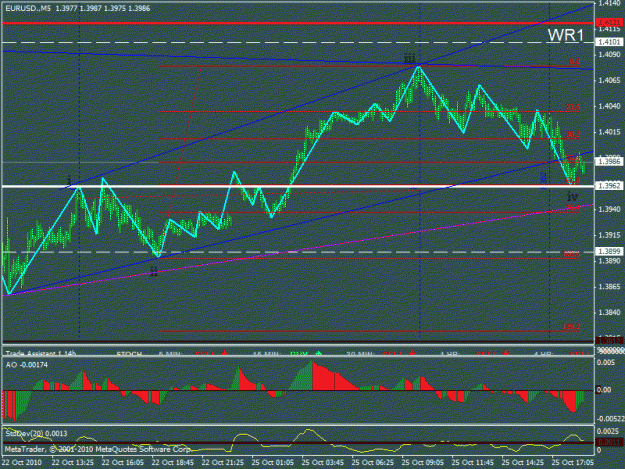Click the Fibonacci 38.2 level label
Screen dimensions: 625x469
point(573,134)
